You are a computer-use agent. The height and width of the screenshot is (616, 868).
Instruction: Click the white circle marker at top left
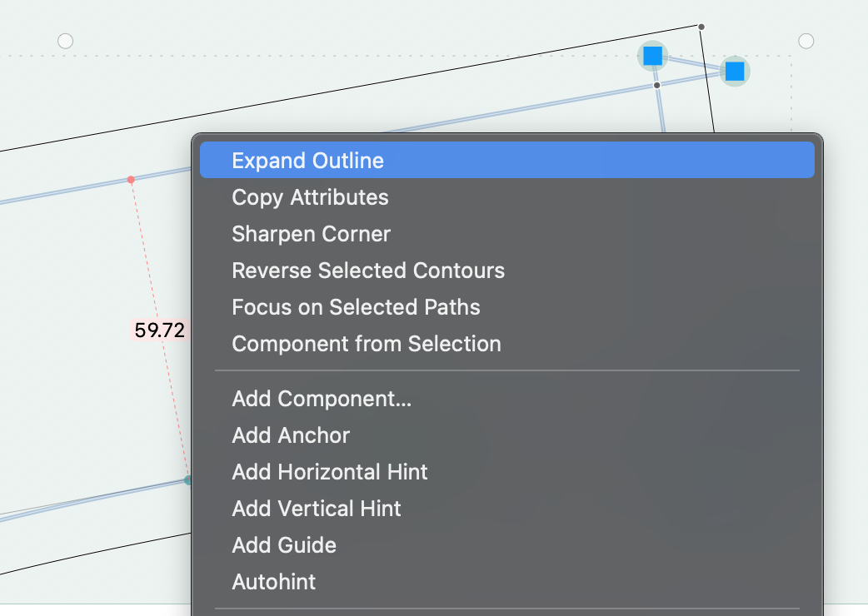(65, 41)
